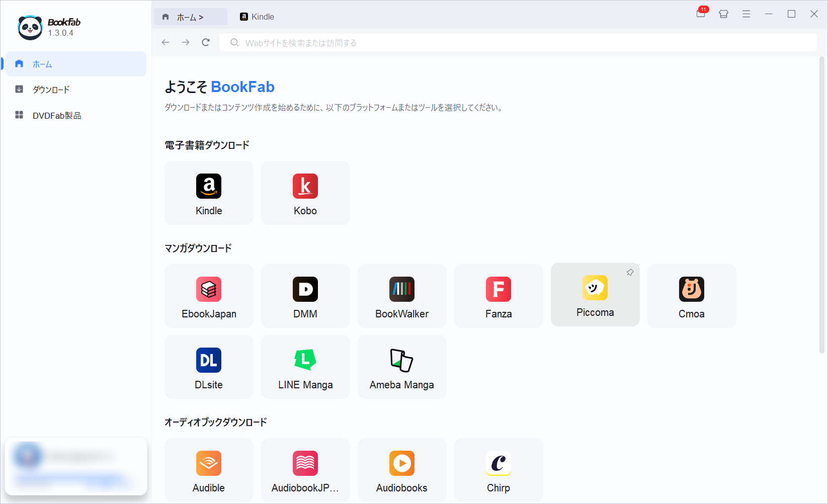Open the Audiobooks tile
This screenshot has width=828, height=504.
coord(402,470)
